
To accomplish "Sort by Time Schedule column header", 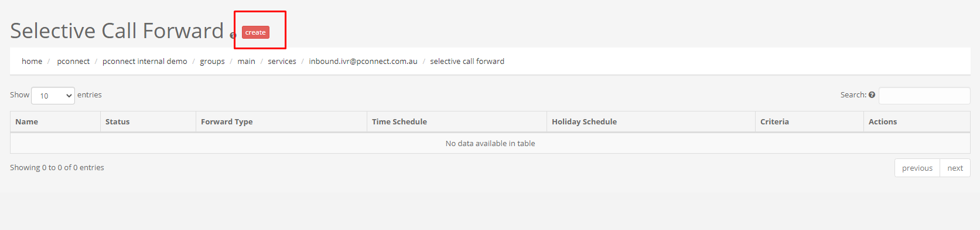I will tap(457, 121).
